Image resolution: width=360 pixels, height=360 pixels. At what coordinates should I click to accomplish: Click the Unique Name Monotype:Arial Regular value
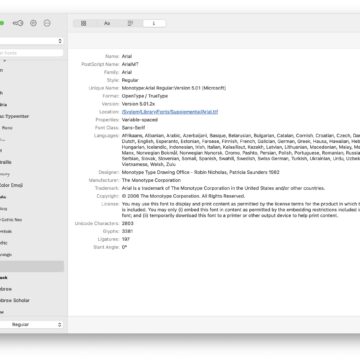point(174,88)
